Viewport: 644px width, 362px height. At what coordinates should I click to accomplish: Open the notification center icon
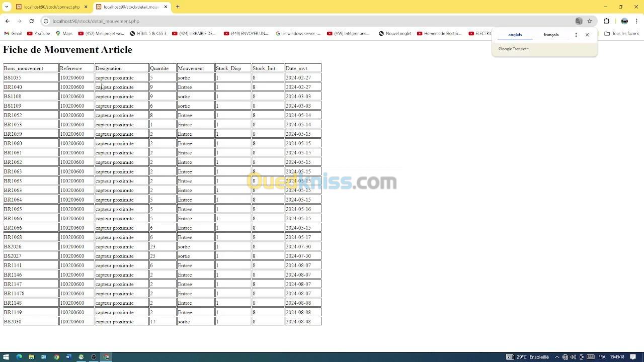633,357
